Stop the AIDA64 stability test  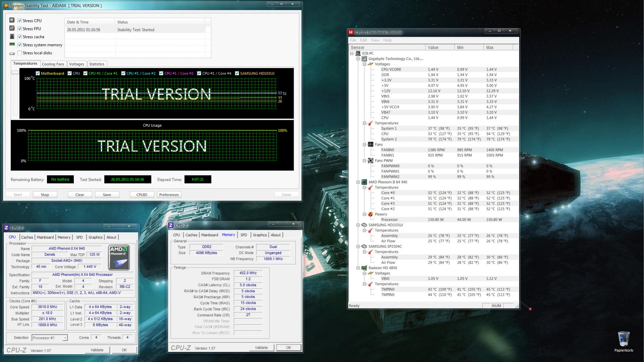(x=45, y=195)
